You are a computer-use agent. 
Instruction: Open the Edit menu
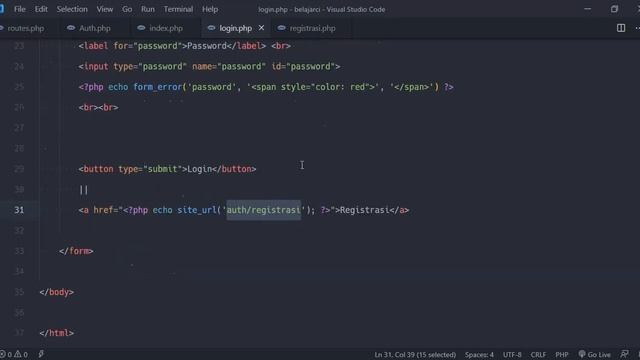click(41, 9)
